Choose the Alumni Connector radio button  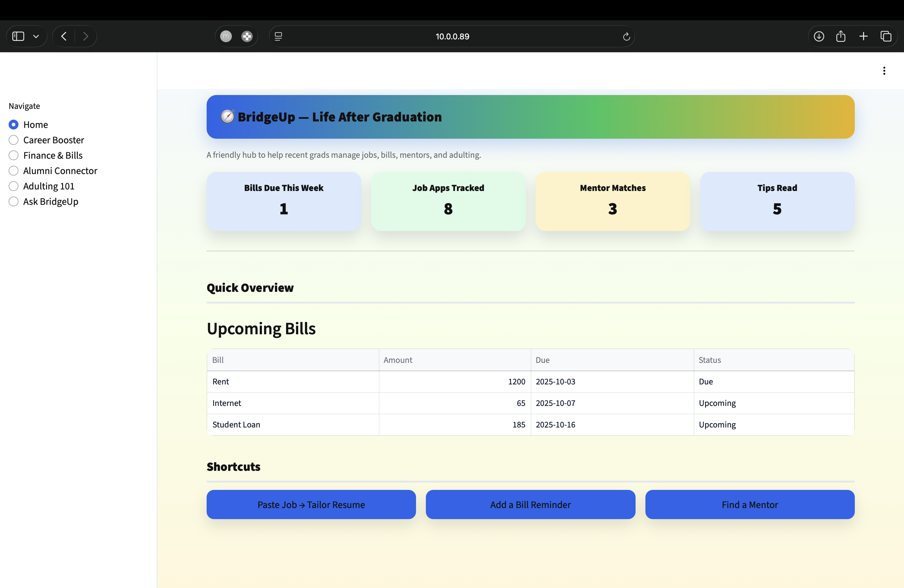pos(14,171)
